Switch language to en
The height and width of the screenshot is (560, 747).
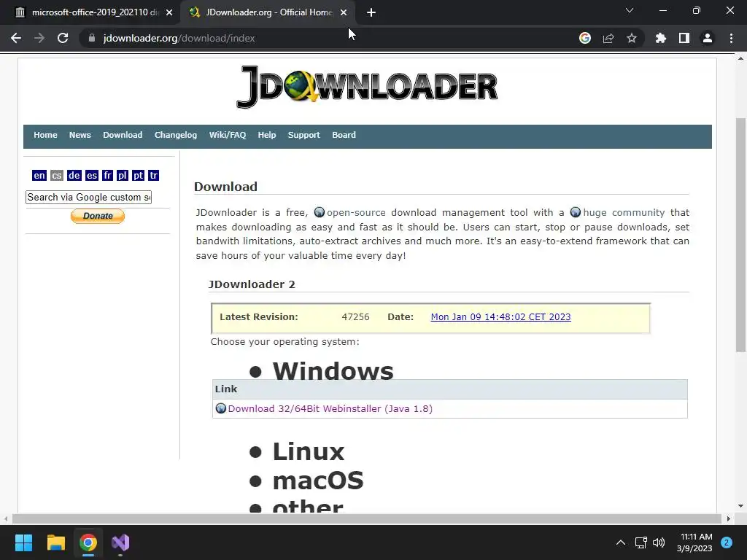39,175
